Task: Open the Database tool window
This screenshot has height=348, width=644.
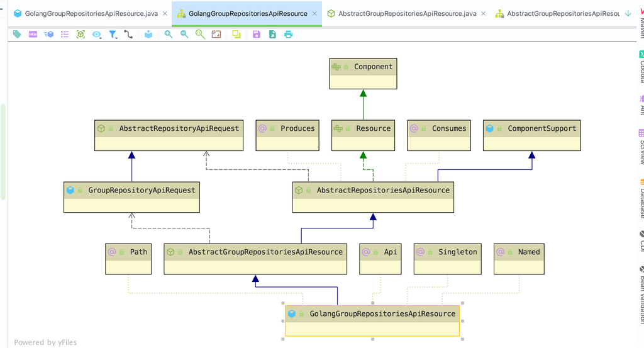Action: [x=641, y=200]
